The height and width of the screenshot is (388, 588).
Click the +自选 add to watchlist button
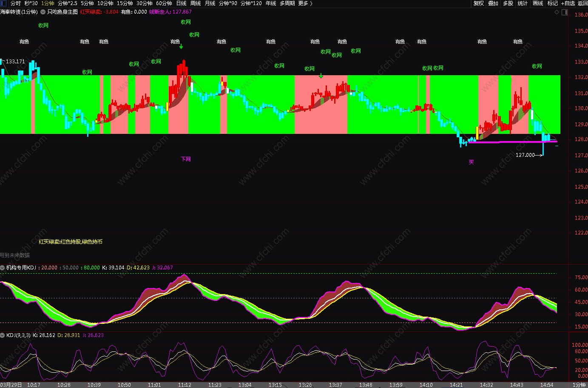568,3
